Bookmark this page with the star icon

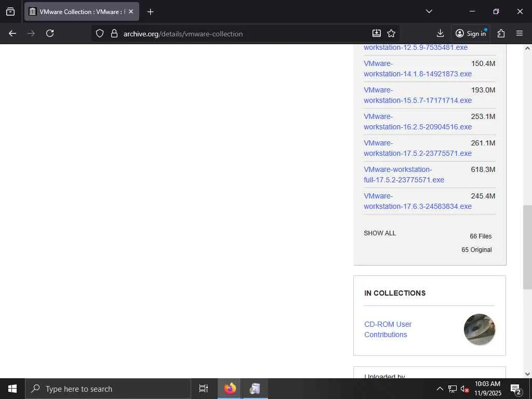[x=391, y=33]
